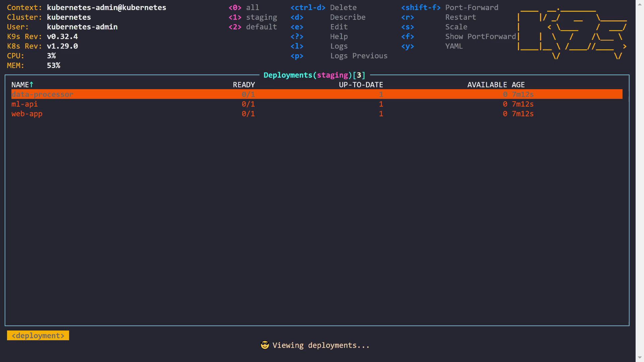The width and height of the screenshot is (644, 362).
Task: Select the data-processor deployment row
Action: tap(42, 95)
